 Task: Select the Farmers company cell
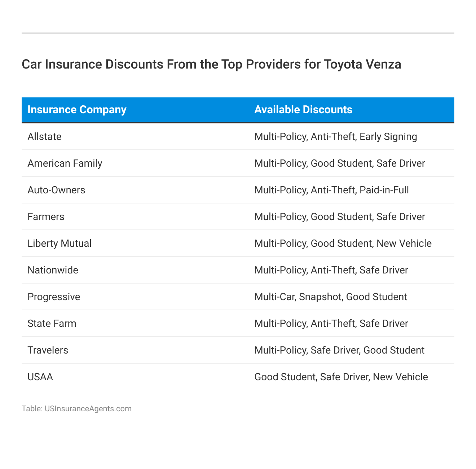coord(46,217)
